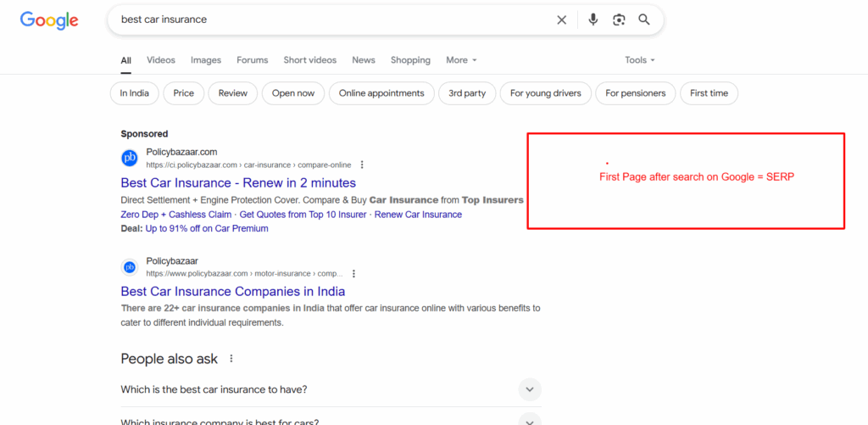Viewport: 868px width, 425px height.
Task: Choose the Online appointments chip
Action: (x=381, y=93)
